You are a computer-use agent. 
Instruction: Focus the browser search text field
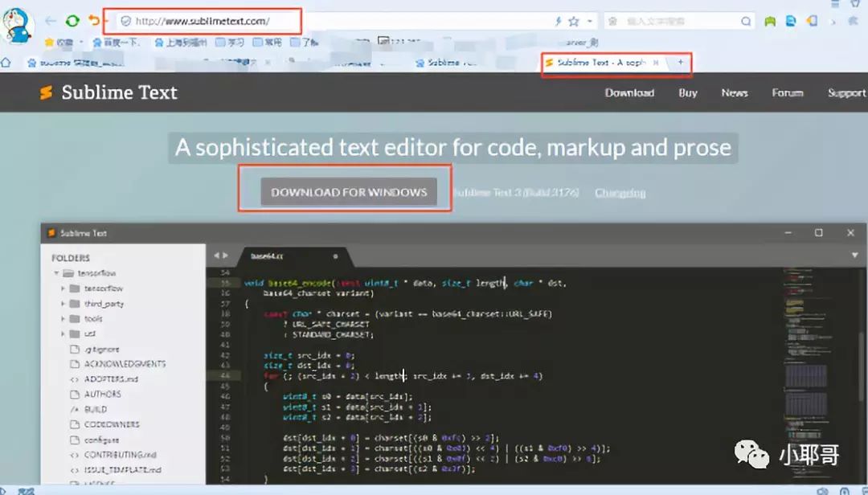coord(679,22)
